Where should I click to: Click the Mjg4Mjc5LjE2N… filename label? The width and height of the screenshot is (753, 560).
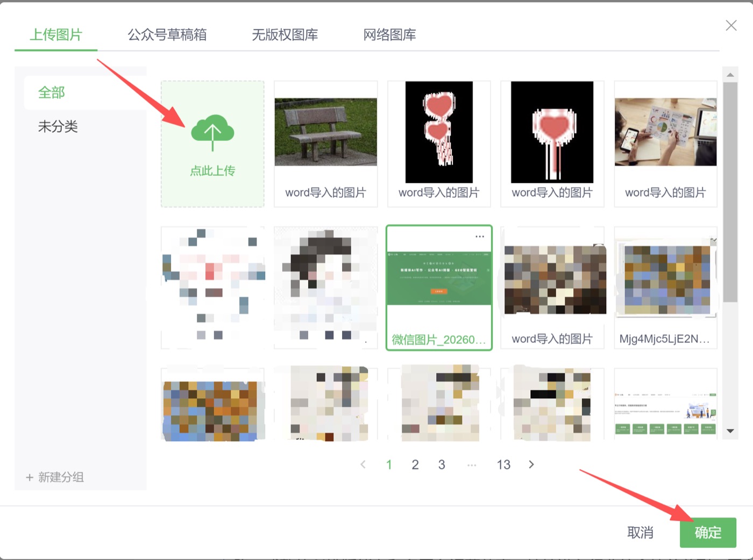[665, 339]
